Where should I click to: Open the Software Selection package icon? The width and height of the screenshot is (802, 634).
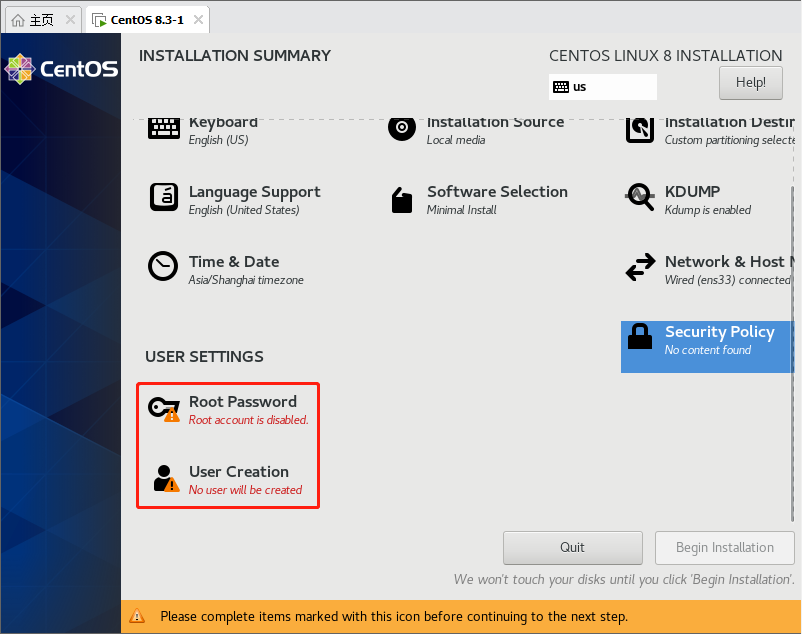(x=402, y=199)
